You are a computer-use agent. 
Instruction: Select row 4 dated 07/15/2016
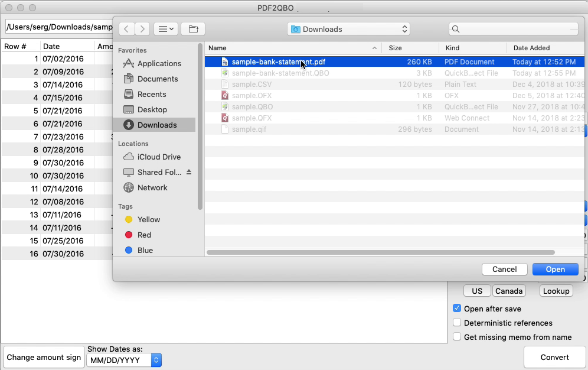point(57,98)
